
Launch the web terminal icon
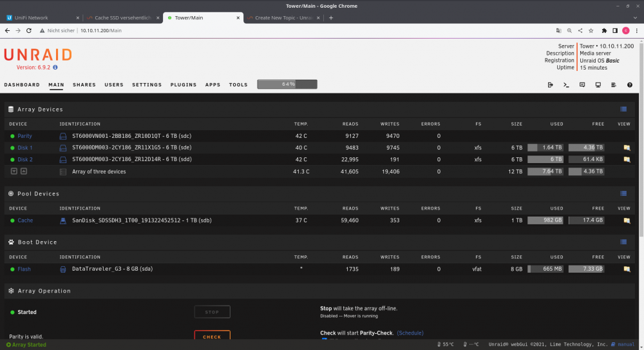tap(566, 84)
